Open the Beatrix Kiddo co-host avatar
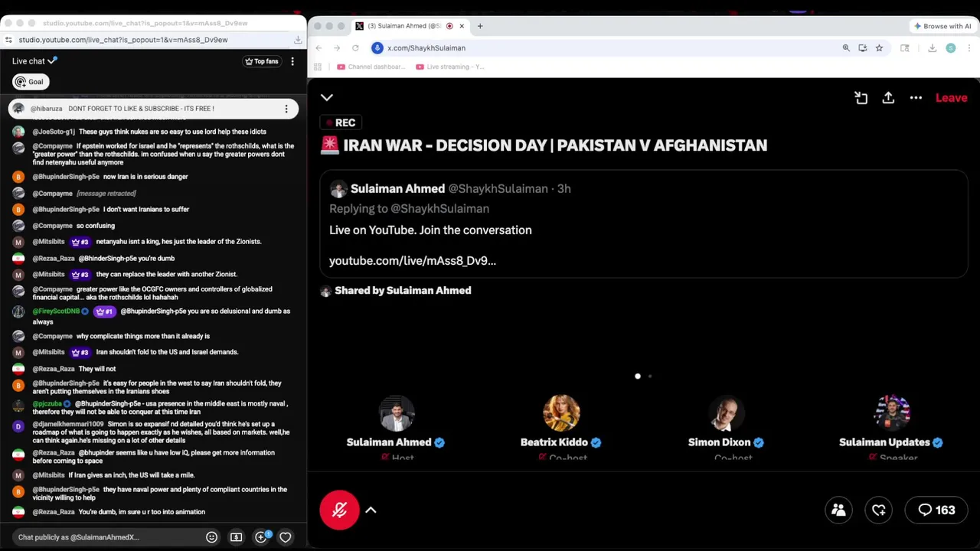Image resolution: width=980 pixels, height=551 pixels. tap(561, 414)
